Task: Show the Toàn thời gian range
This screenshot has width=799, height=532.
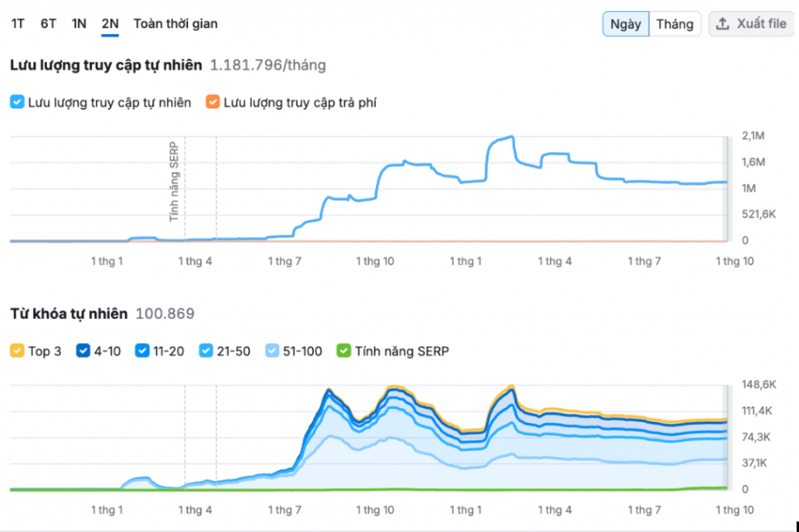Action: click(x=176, y=23)
